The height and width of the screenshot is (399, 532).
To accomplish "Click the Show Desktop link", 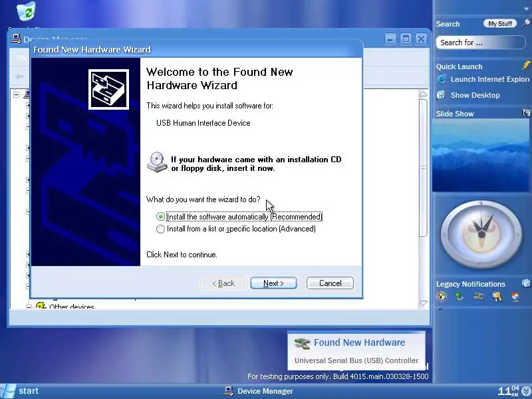I will (475, 95).
